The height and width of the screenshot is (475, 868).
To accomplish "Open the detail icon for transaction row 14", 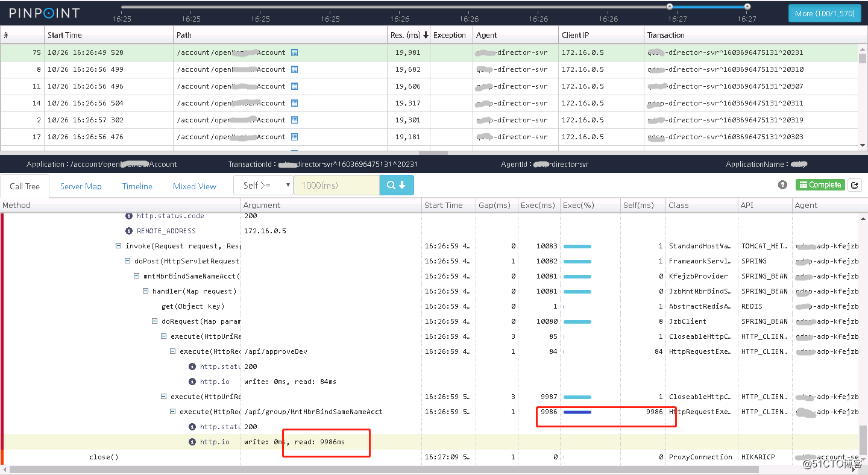I will (294, 103).
